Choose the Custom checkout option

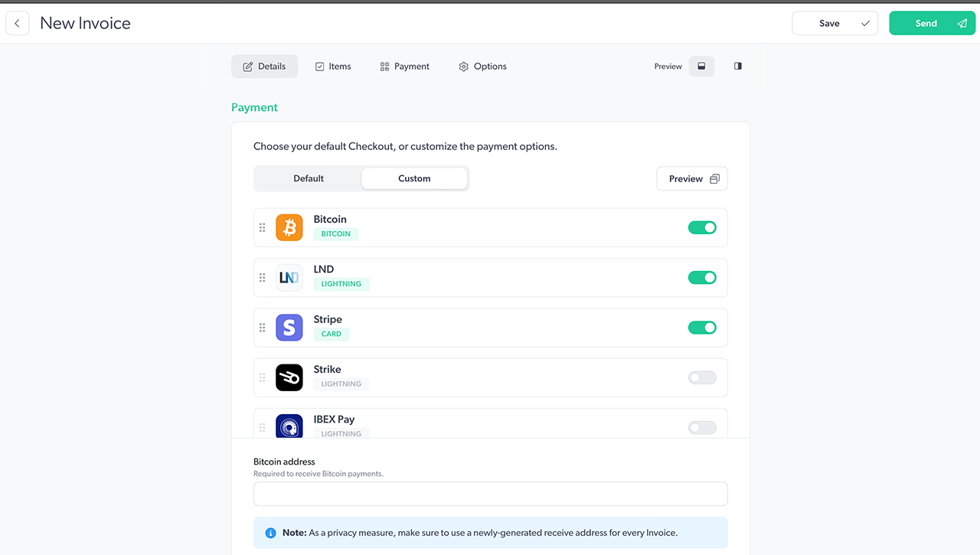click(414, 178)
